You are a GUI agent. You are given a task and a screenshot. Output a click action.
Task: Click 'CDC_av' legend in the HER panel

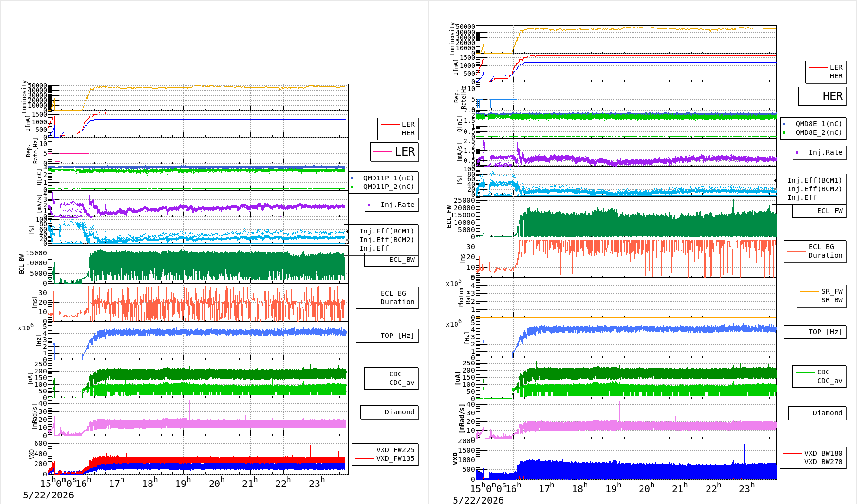[820, 381]
